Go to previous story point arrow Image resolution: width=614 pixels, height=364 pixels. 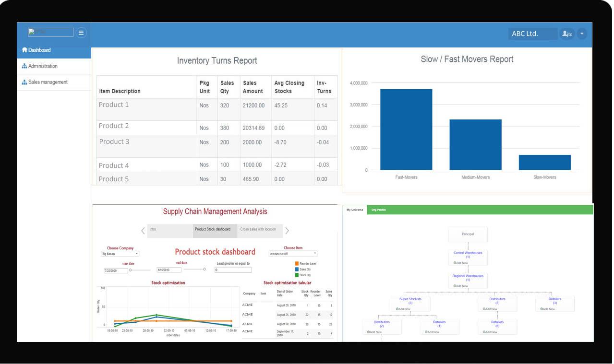[x=143, y=231]
